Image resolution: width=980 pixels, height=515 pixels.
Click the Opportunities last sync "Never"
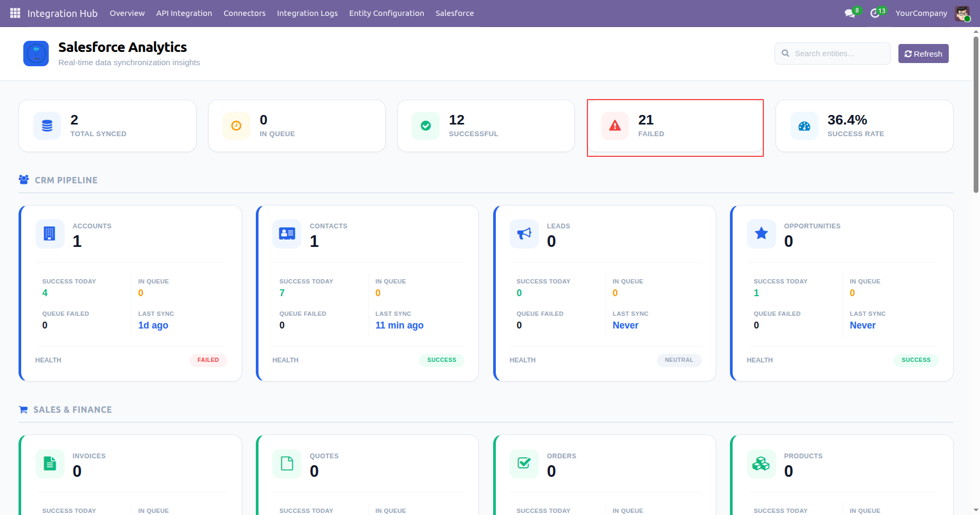point(862,325)
